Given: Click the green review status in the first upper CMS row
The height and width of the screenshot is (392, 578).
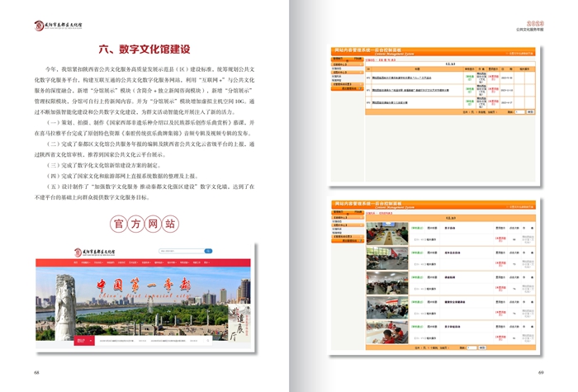Looking at the screenshot, I should (469, 78).
